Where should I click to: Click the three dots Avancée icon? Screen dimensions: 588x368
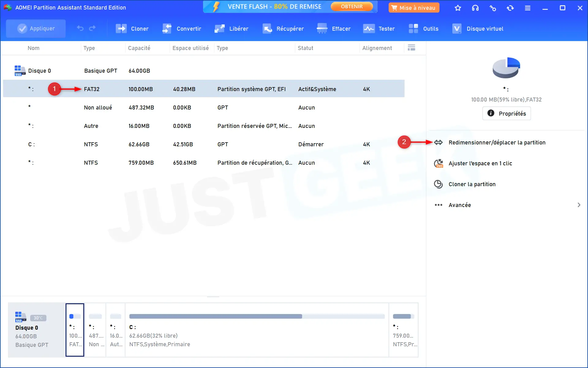[x=439, y=205]
